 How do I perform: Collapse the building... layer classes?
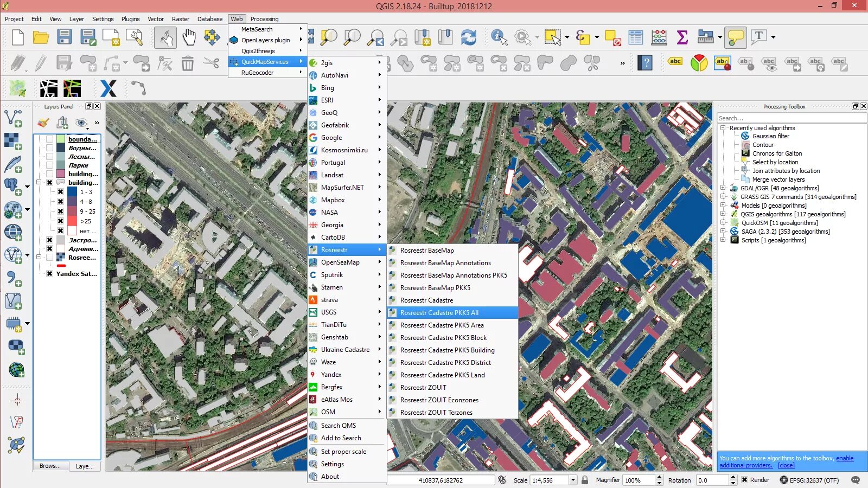pos(39,183)
